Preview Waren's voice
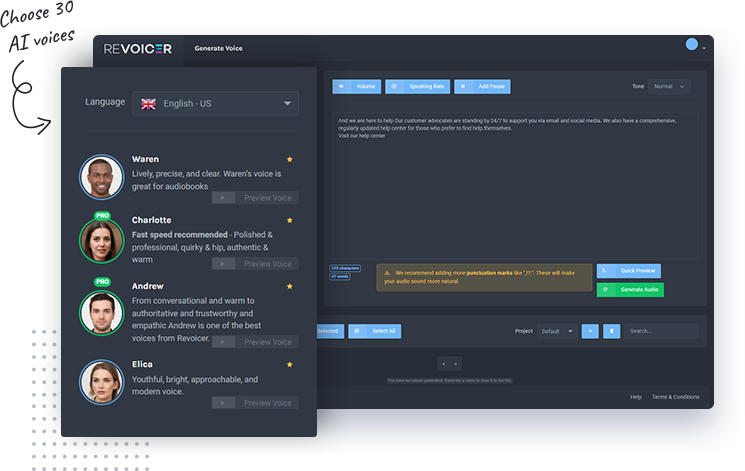Screen dimensions: 745x471 [255, 198]
